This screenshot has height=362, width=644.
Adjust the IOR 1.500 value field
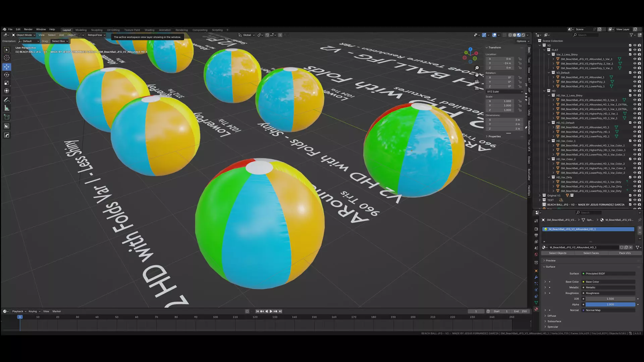[610, 299]
